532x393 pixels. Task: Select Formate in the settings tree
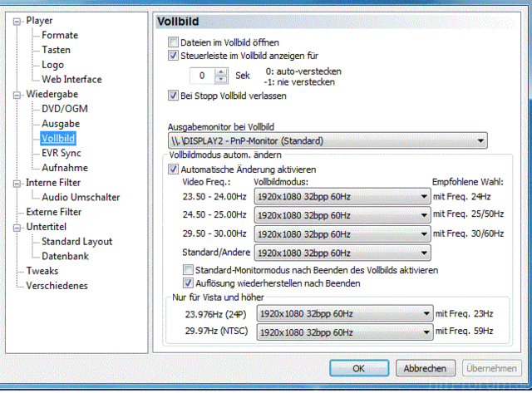(x=60, y=35)
